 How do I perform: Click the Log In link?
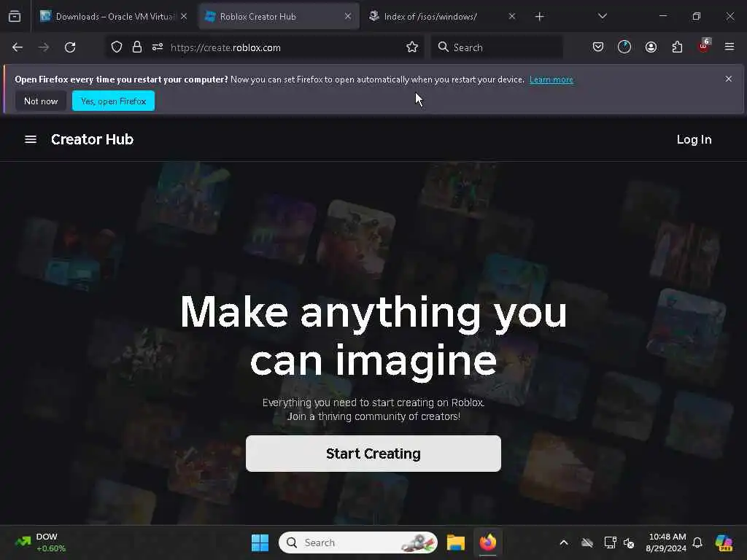click(x=694, y=139)
